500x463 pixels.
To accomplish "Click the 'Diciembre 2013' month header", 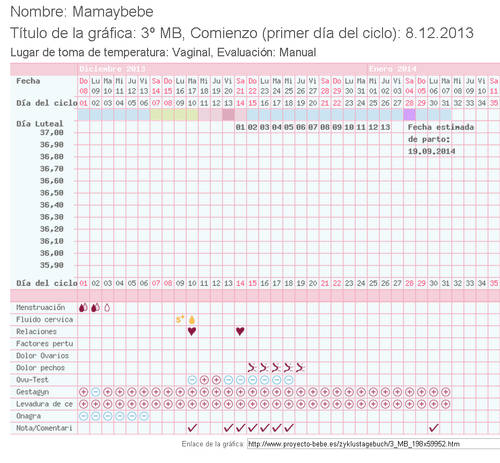I will click(112, 69).
